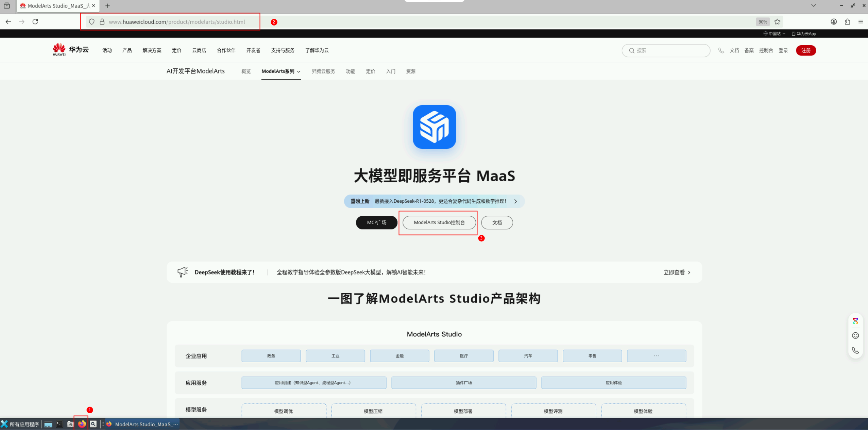Image resolution: width=868 pixels, height=430 pixels.
Task: Launch Firefox from the taskbar
Action: (82, 424)
